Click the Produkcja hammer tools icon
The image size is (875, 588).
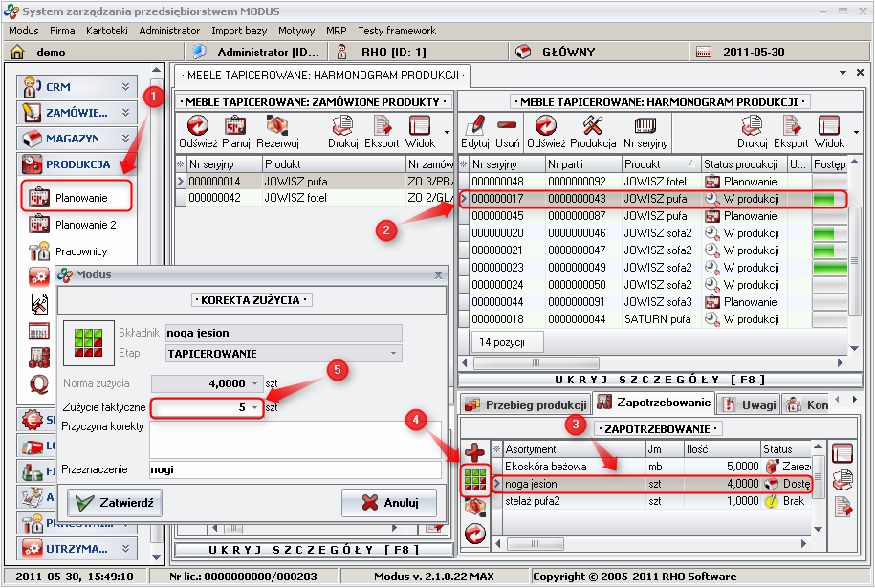593,126
